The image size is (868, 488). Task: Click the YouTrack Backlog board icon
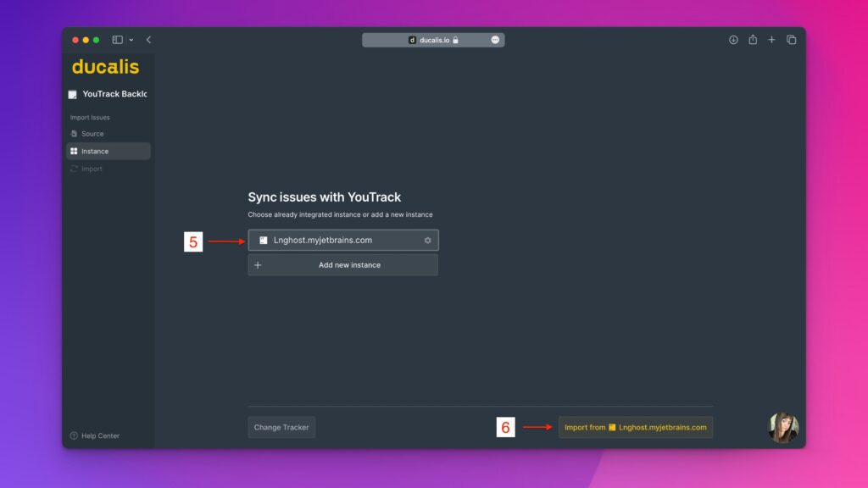tap(72, 93)
